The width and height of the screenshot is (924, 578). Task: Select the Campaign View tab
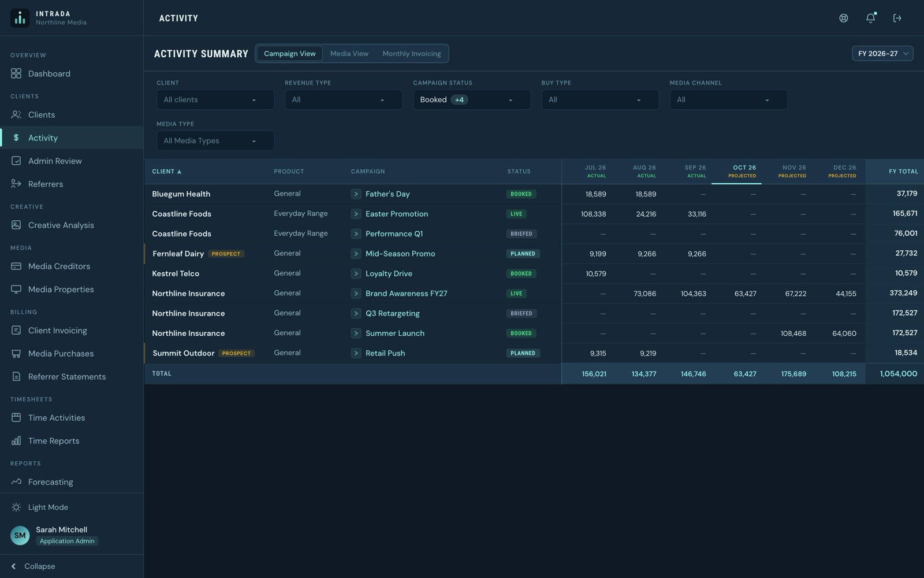click(289, 53)
